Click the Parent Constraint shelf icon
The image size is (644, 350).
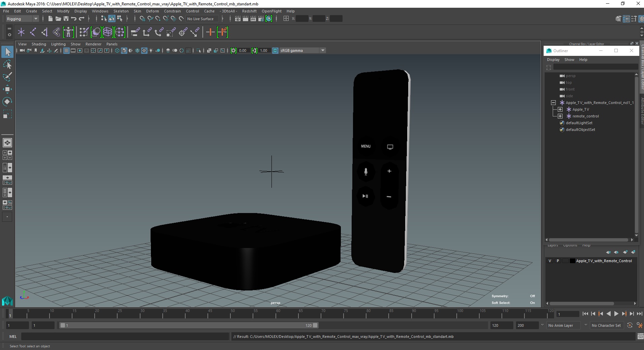pyautogui.click(x=135, y=32)
